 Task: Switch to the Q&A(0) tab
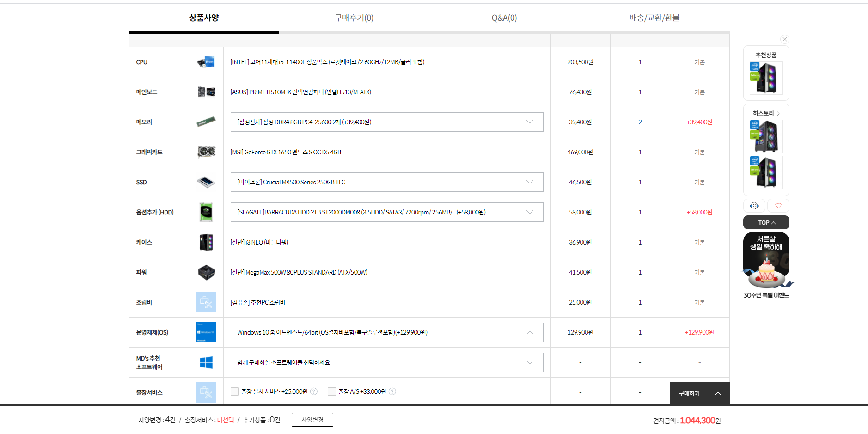tap(504, 18)
